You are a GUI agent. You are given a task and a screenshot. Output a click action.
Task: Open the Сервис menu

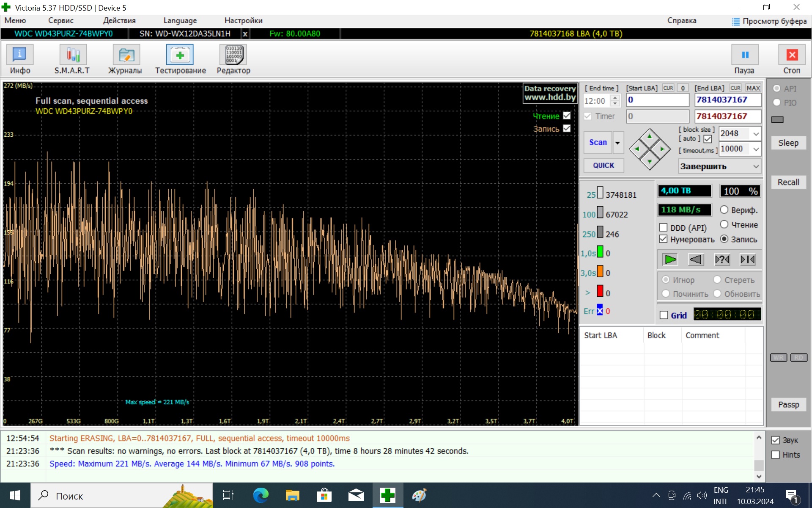tap(60, 20)
